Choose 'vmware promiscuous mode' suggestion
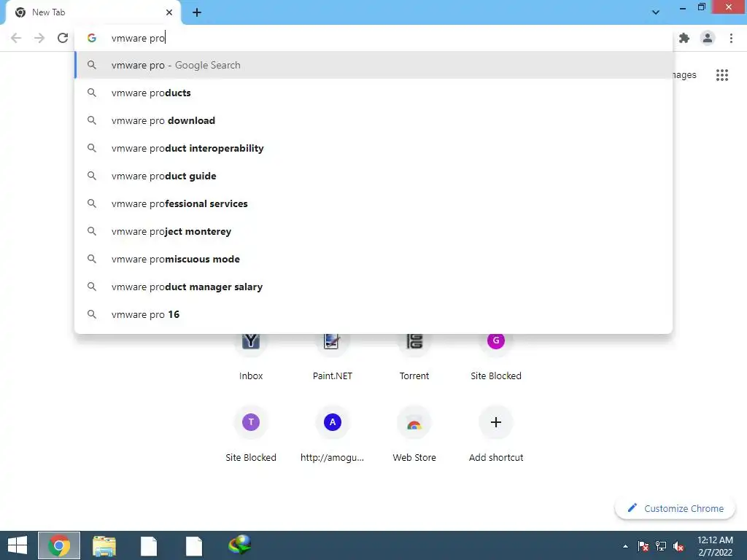 pyautogui.click(x=373, y=259)
